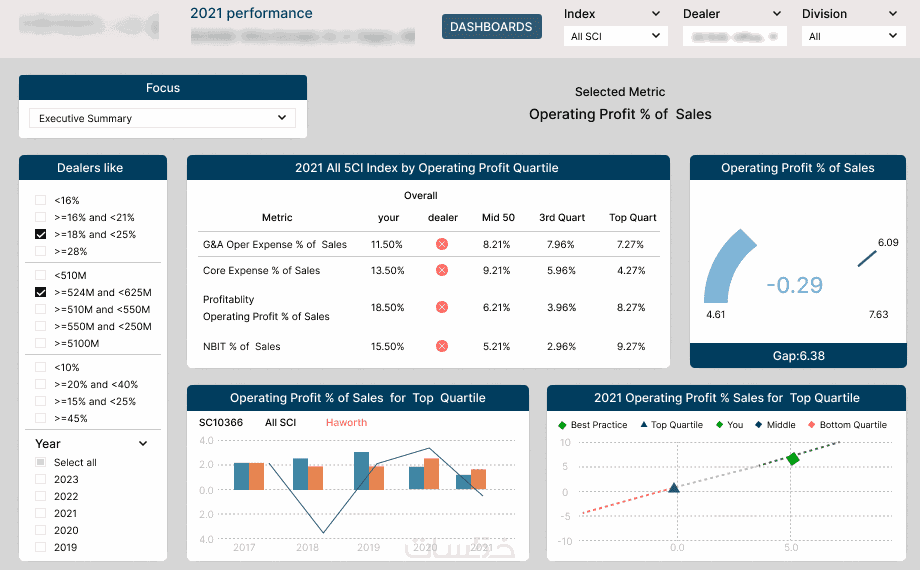Toggle the Select all year checkbox

[x=40, y=462]
